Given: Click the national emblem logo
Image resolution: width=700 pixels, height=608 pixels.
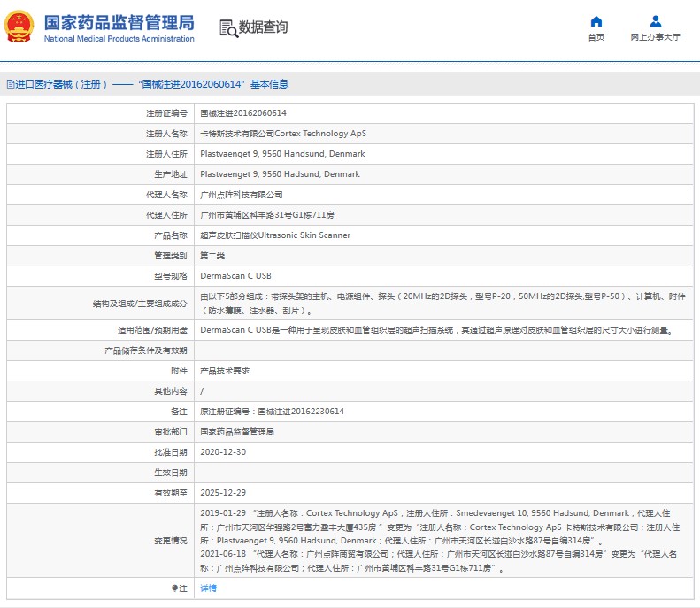Looking at the screenshot, I should [x=19, y=27].
